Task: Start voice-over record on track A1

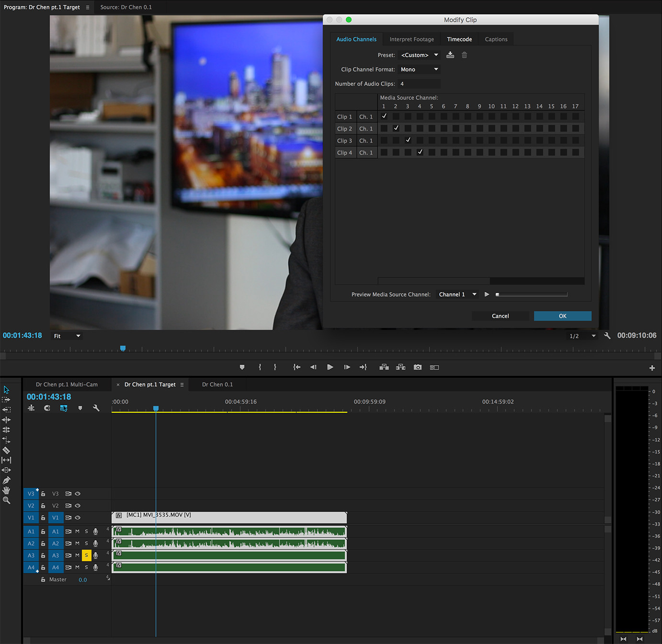Action: (95, 531)
